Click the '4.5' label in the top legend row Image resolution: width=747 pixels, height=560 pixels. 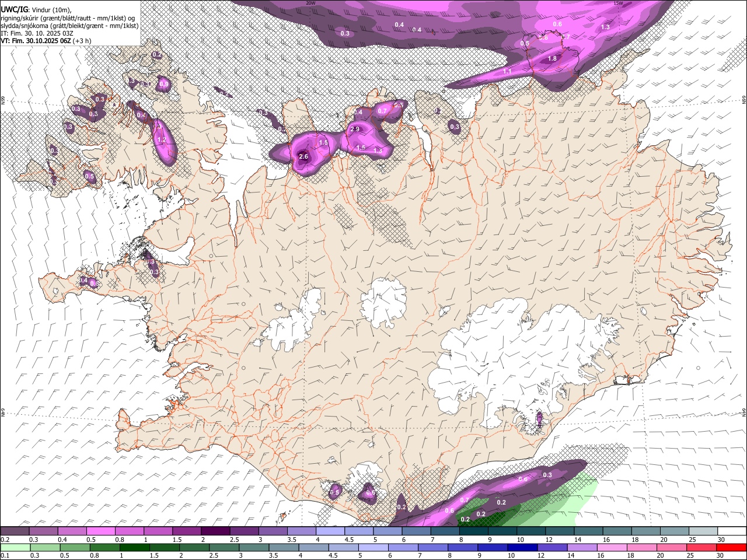click(x=350, y=540)
